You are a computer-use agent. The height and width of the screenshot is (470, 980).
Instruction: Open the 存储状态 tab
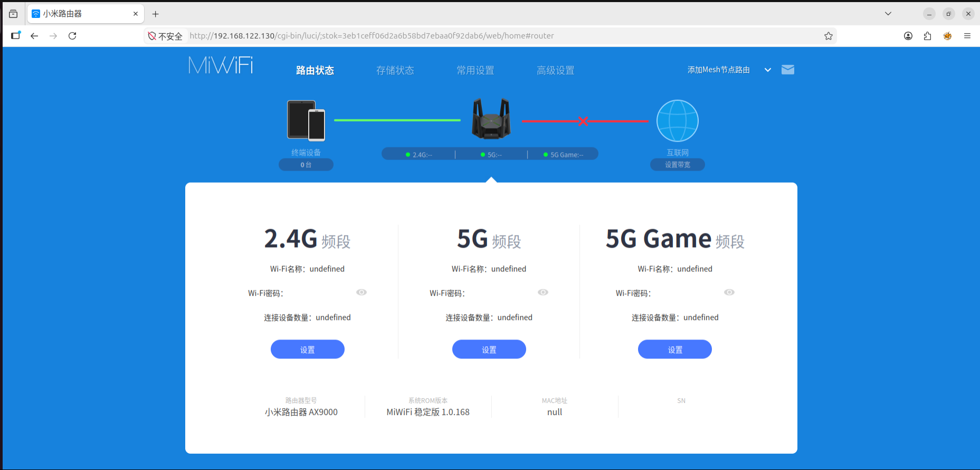[395, 70]
